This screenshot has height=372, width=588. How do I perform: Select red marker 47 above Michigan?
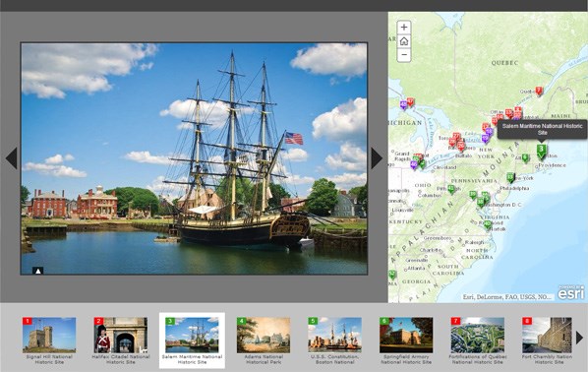tap(411, 102)
